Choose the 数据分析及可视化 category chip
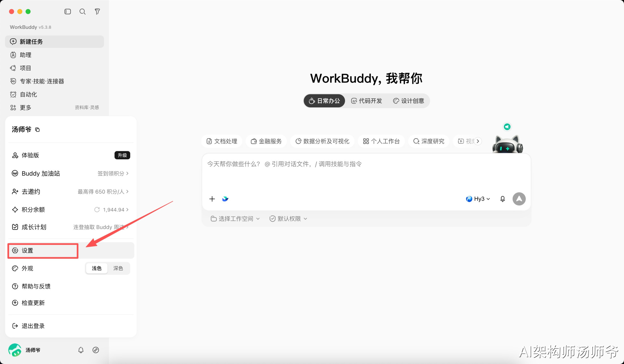Screen dimensions: 624x364 tap(322, 141)
